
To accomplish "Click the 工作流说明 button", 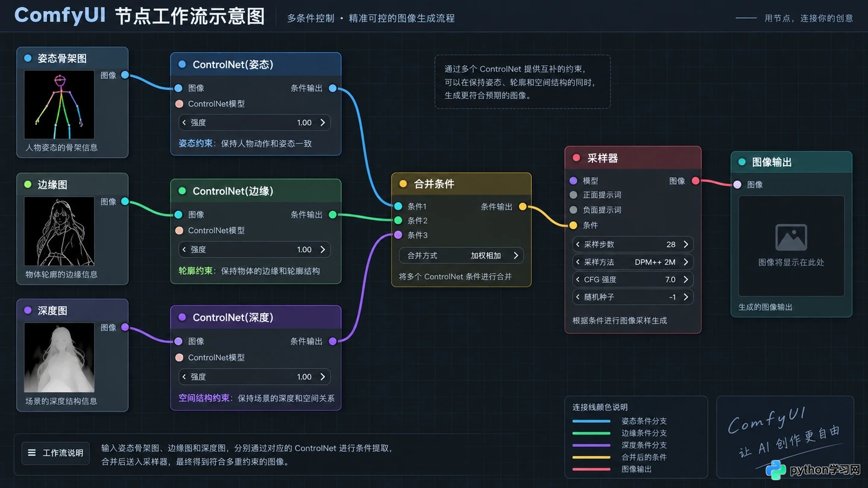I will tap(55, 452).
